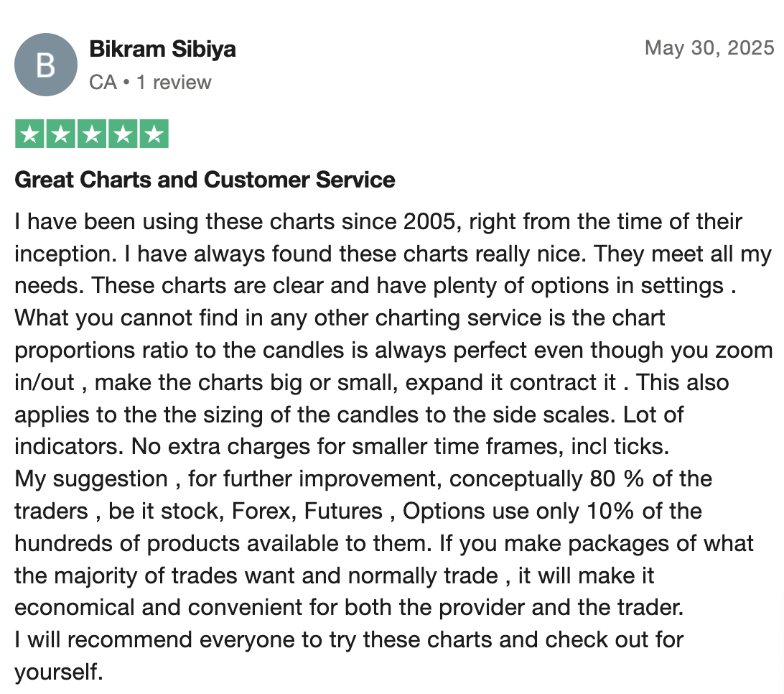
Task: Click the line beginning "My suggestion"
Action: [363, 479]
